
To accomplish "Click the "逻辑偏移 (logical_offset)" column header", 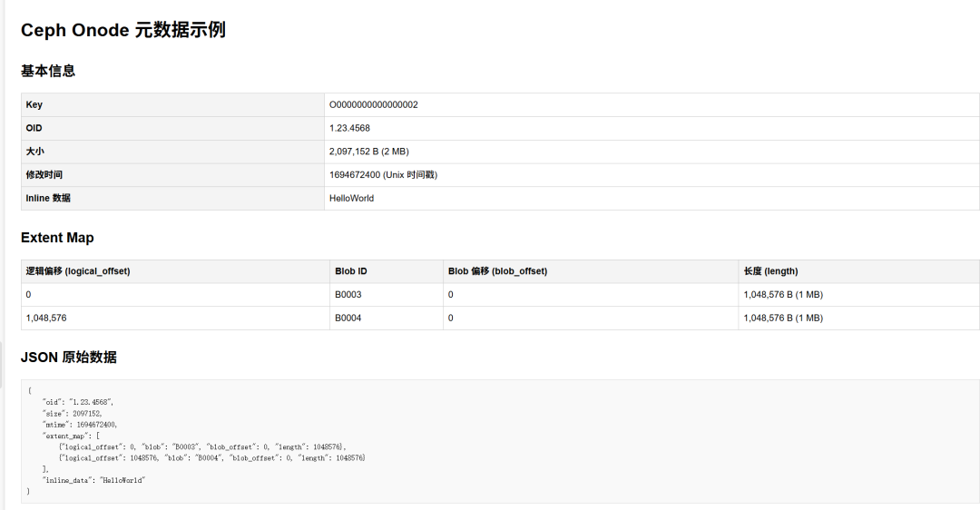I will click(x=176, y=271).
